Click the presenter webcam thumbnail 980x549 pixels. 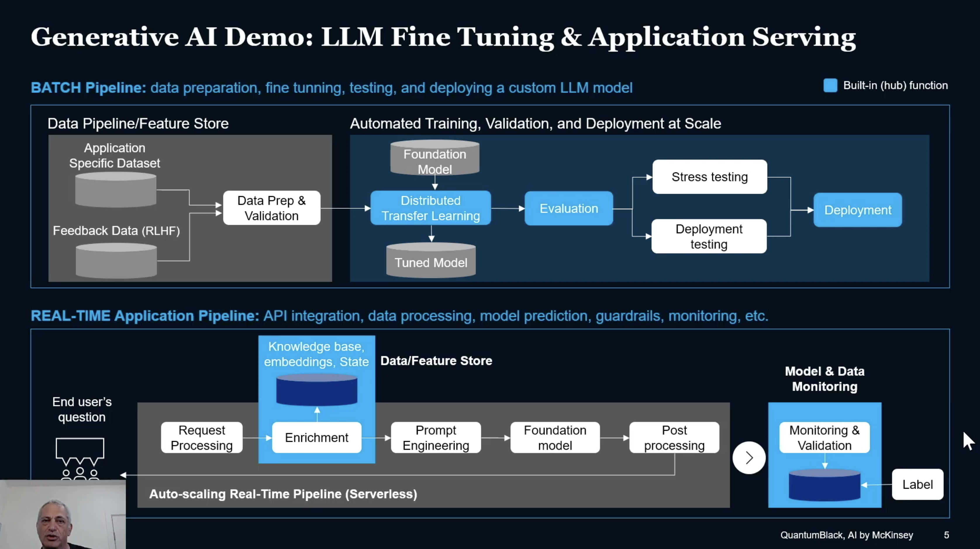coord(63,515)
